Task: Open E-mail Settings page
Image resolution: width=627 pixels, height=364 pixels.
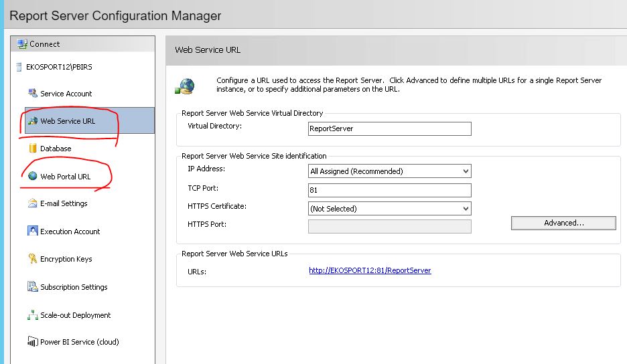Action: 64,203
